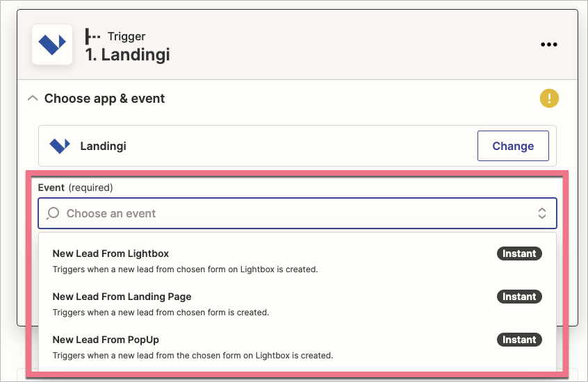Click the Event (required) field label
This screenshot has width=588, height=382.
(75, 188)
